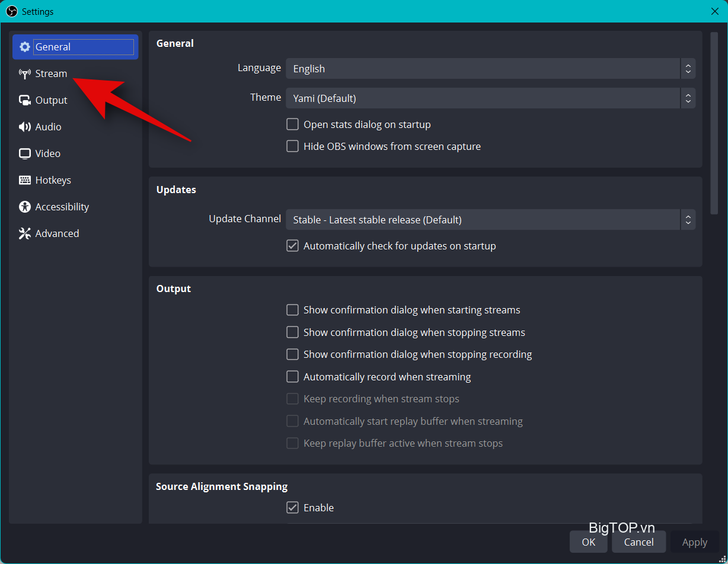This screenshot has width=728, height=564.
Task: Select the Video settings page
Action: click(x=75, y=153)
